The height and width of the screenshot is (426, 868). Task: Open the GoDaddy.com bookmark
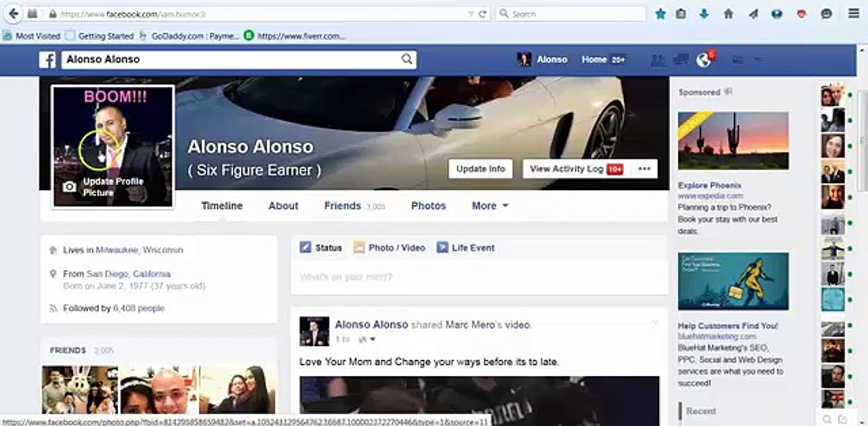coord(189,35)
